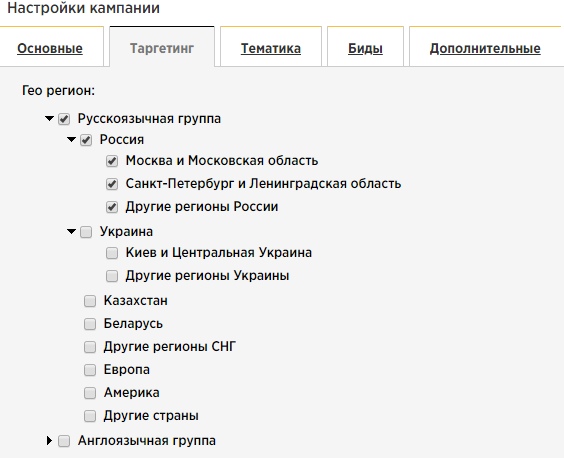This screenshot has height=458, width=564.
Task: Tick the Англоязычная группа checkbox
Action: pyautogui.click(x=64, y=441)
